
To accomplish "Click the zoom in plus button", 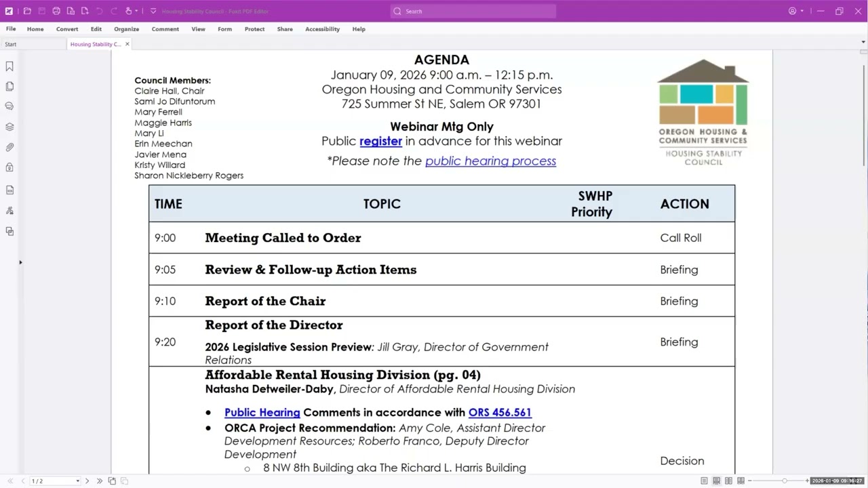I will click(x=807, y=481).
